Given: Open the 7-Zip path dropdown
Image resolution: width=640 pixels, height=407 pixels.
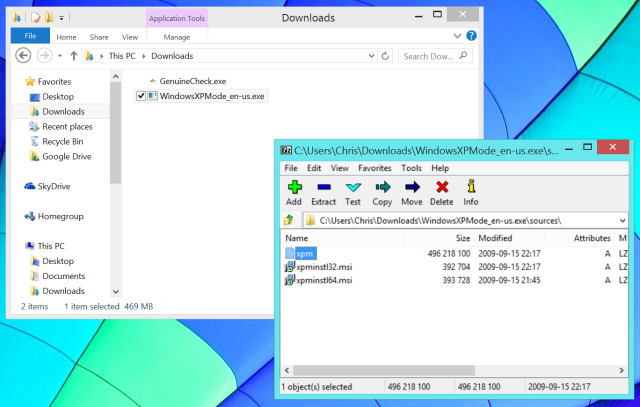Looking at the screenshot, I should coord(622,220).
